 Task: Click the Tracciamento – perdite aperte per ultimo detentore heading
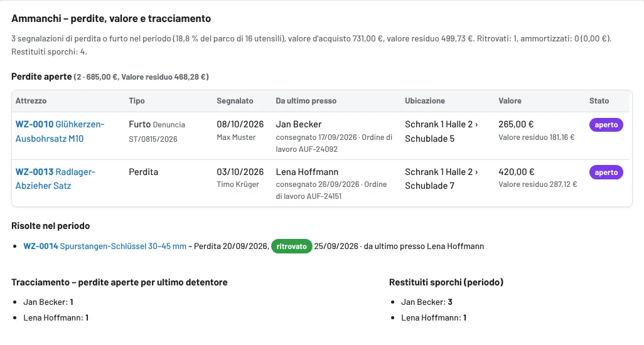119,282
